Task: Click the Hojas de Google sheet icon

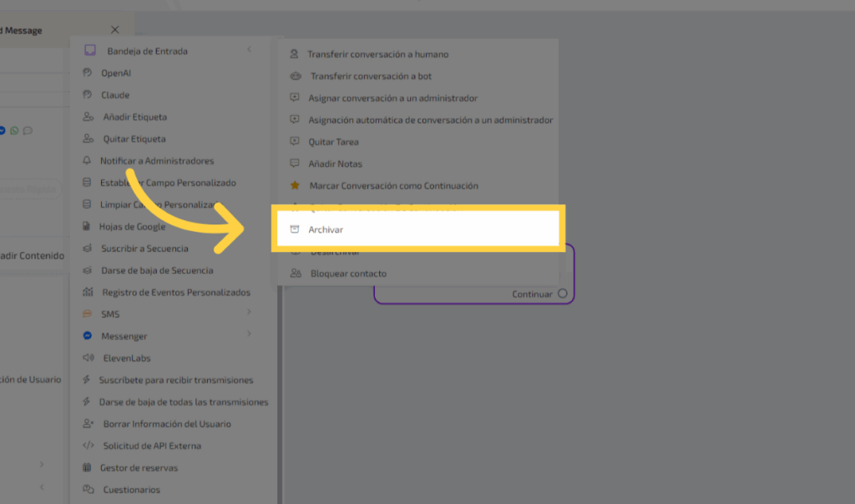Action: tap(87, 226)
